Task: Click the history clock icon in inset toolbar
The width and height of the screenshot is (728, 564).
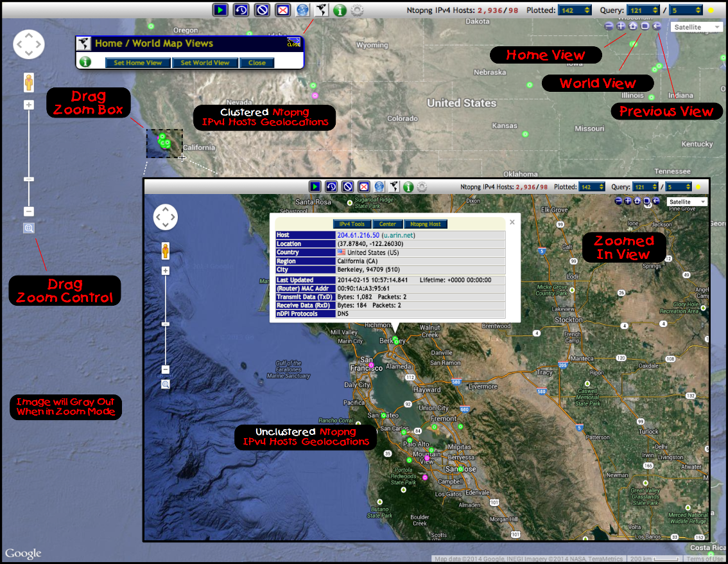Action: [x=331, y=187]
